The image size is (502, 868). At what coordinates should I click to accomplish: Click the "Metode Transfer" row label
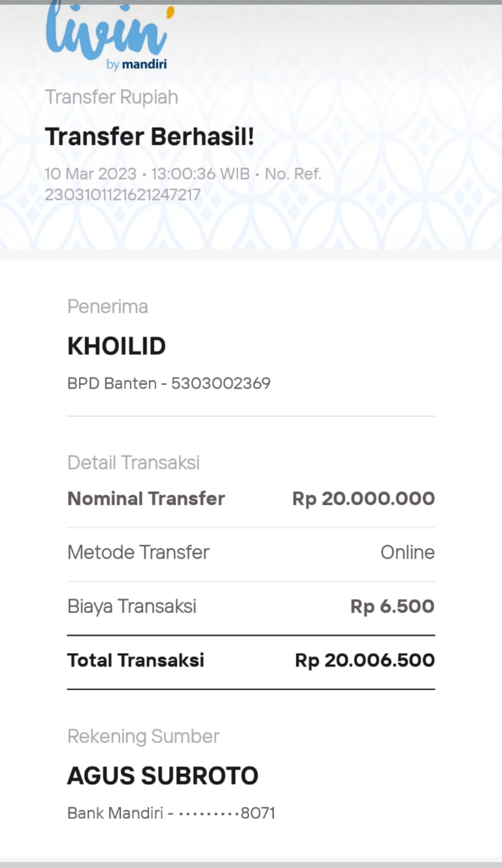[x=138, y=552]
